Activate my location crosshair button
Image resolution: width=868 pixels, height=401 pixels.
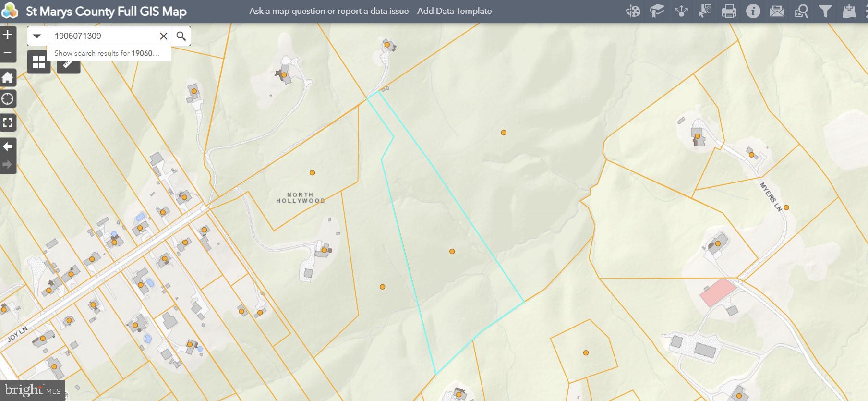[x=8, y=99]
